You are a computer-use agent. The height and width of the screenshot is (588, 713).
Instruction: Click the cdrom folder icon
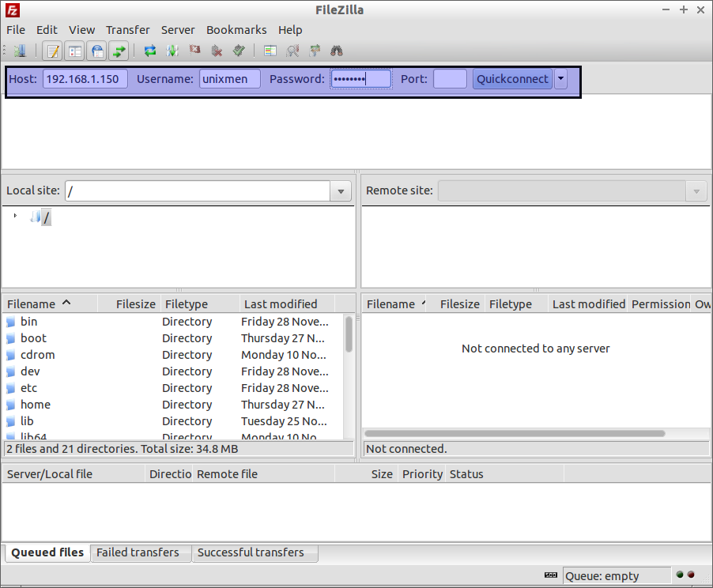[x=11, y=355]
